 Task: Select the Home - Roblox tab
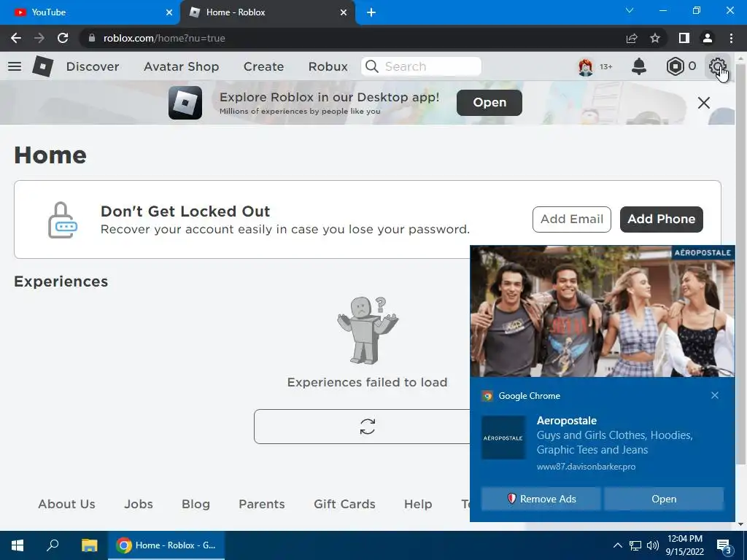pyautogui.click(x=267, y=12)
